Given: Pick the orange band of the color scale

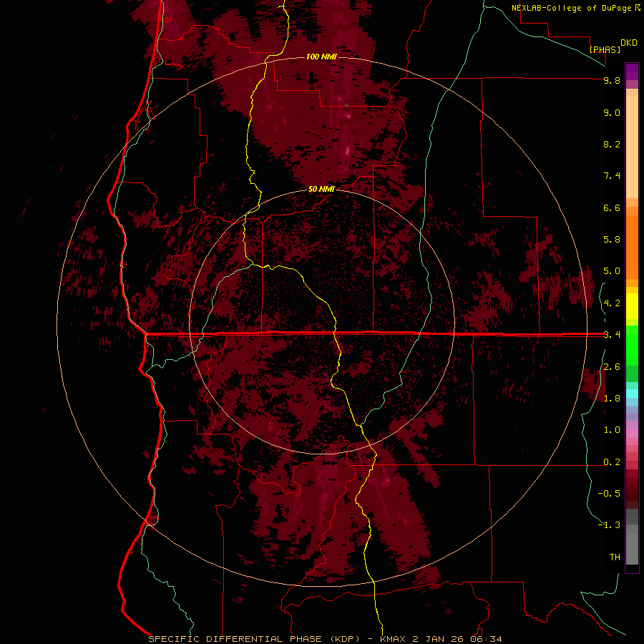Looking at the screenshot, I should [x=632, y=248].
